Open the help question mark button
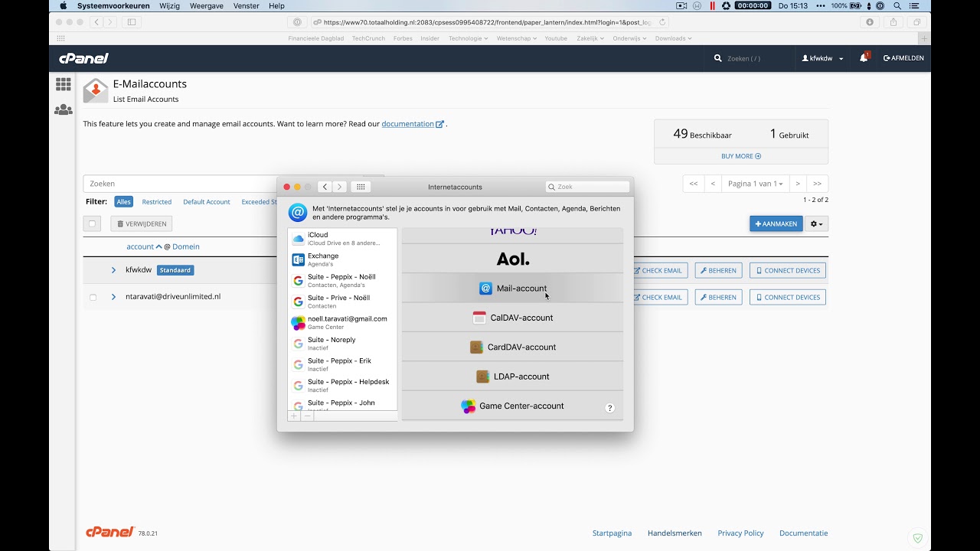Viewport: 980px width, 551px height. (610, 408)
